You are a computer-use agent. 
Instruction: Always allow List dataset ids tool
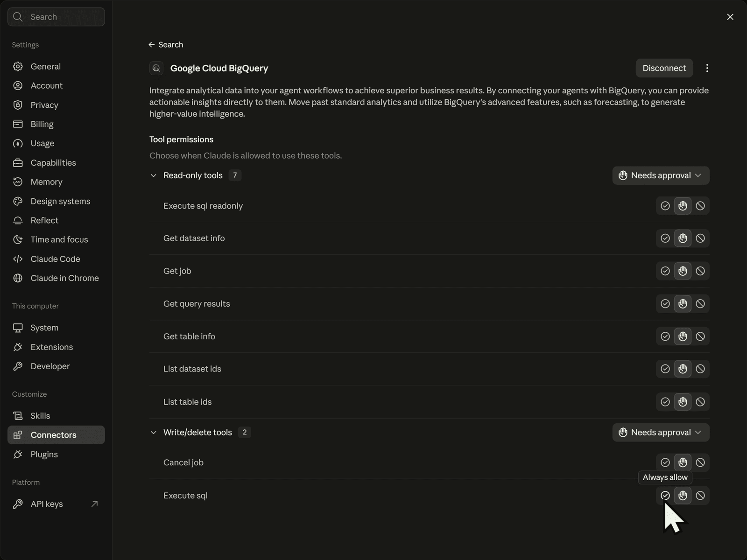click(665, 369)
